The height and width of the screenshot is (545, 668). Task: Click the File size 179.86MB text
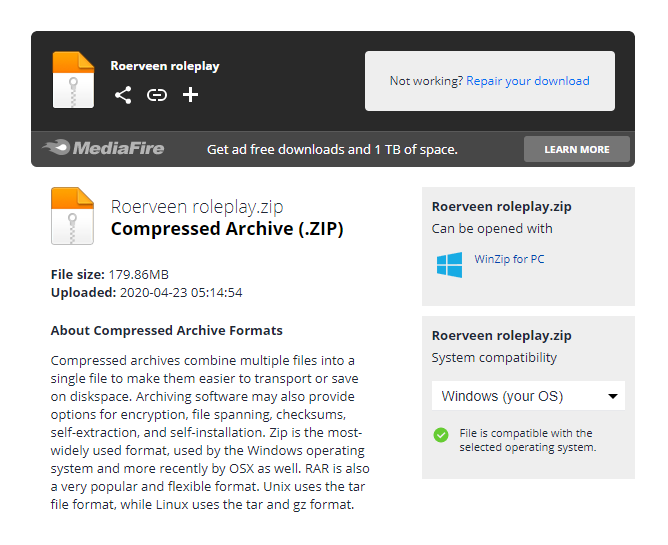110,274
